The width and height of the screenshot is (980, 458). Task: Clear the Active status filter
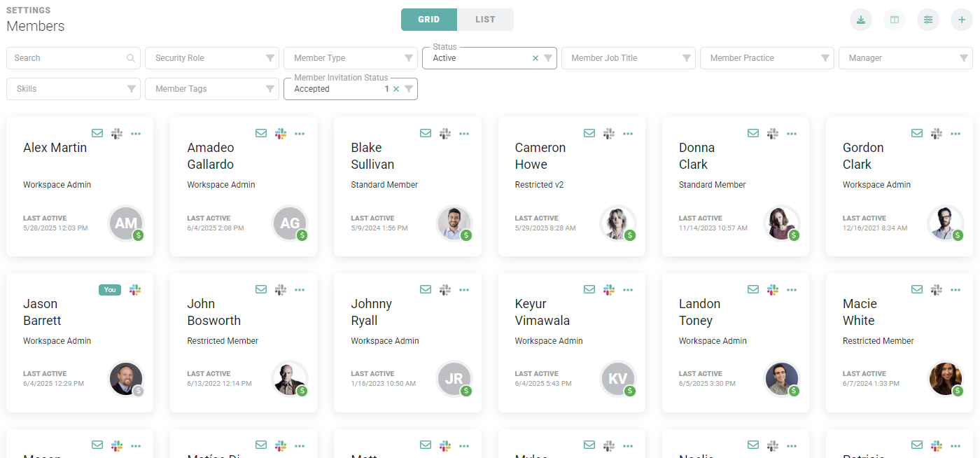point(535,58)
